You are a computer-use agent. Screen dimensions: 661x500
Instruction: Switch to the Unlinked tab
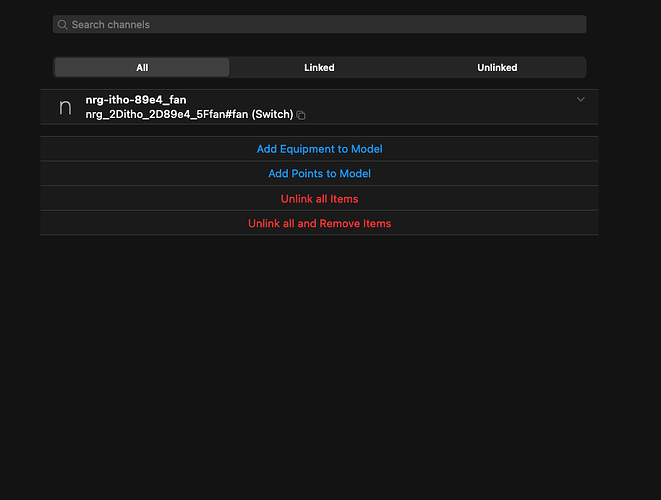497,67
